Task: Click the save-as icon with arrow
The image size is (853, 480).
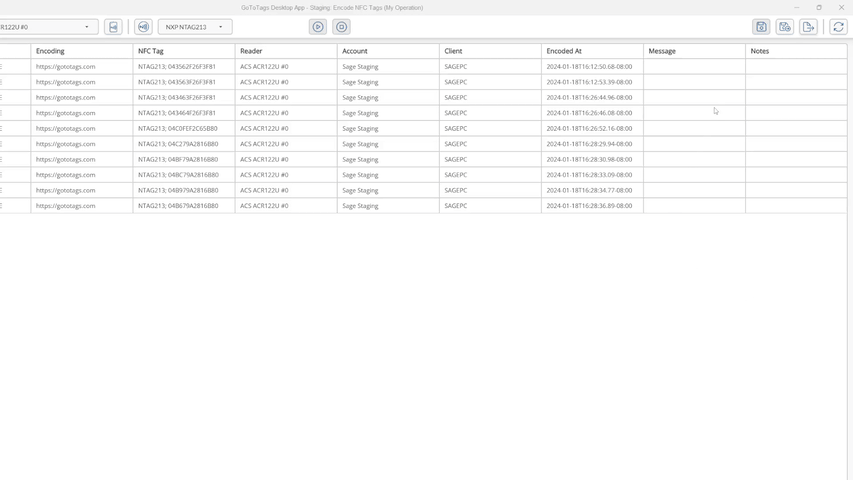Action: tap(785, 27)
